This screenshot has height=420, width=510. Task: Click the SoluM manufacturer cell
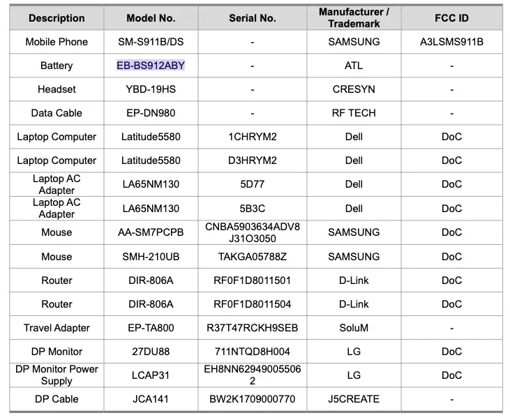tap(354, 328)
